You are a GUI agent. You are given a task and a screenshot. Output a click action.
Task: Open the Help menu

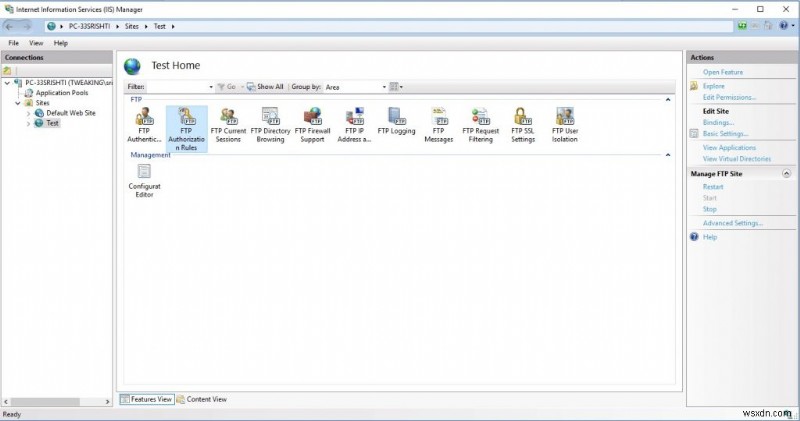(61, 43)
